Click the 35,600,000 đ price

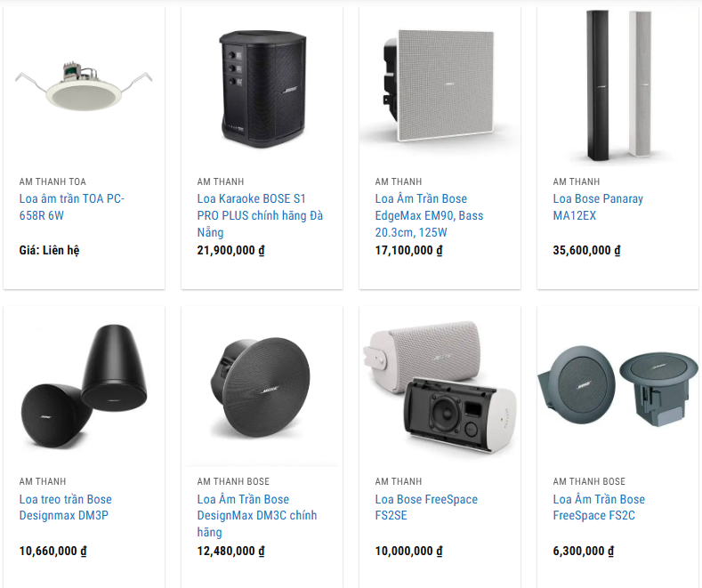[586, 250]
